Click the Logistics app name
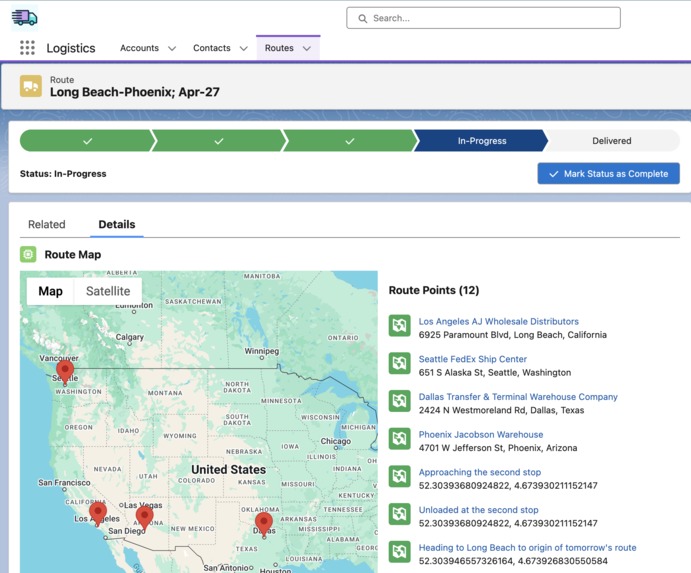This screenshot has height=573, width=691. (71, 48)
